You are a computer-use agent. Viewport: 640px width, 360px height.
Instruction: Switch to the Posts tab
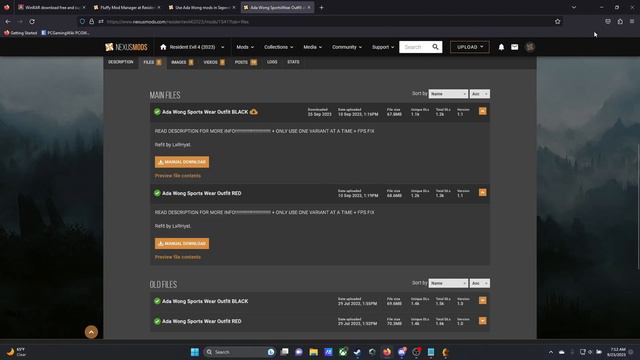click(x=246, y=62)
